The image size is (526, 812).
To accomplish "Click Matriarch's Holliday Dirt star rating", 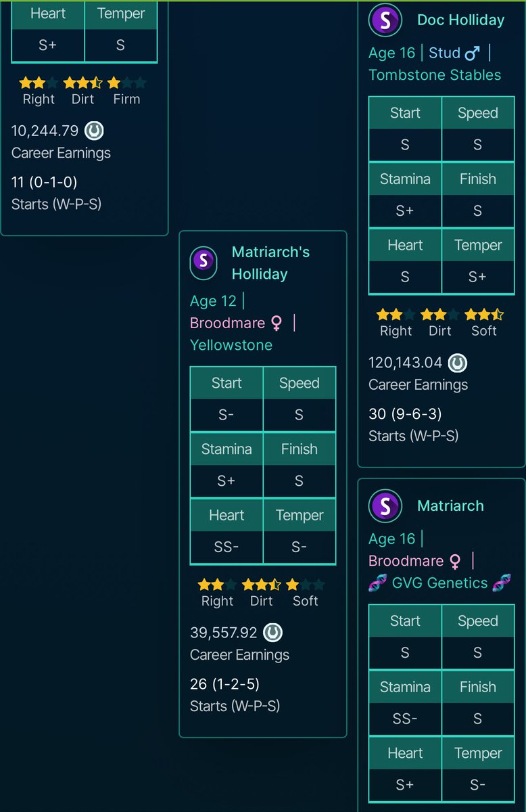I will [262, 585].
